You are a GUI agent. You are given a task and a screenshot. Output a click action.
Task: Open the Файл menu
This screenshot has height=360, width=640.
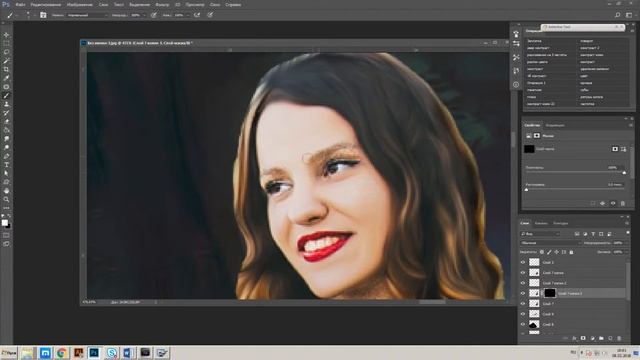tap(20, 4)
